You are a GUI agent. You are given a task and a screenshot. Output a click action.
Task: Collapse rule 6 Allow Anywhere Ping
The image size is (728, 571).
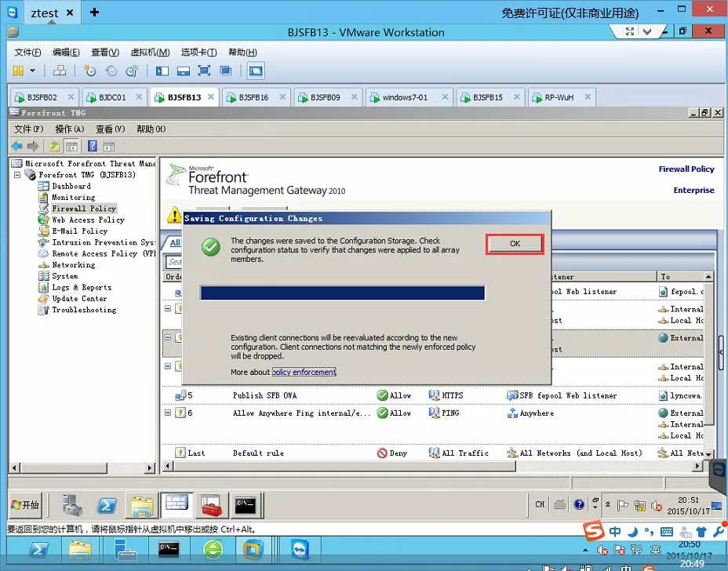(x=168, y=413)
